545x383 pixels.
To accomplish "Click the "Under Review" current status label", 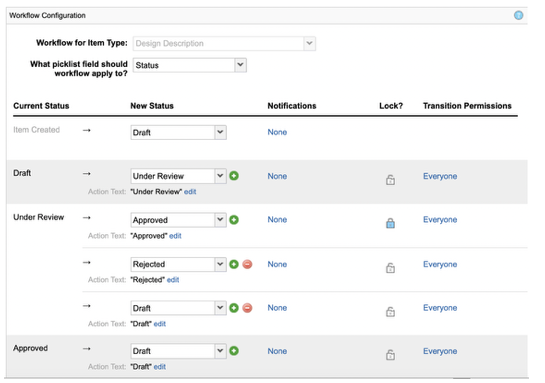I will pyautogui.click(x=39, y=217).
